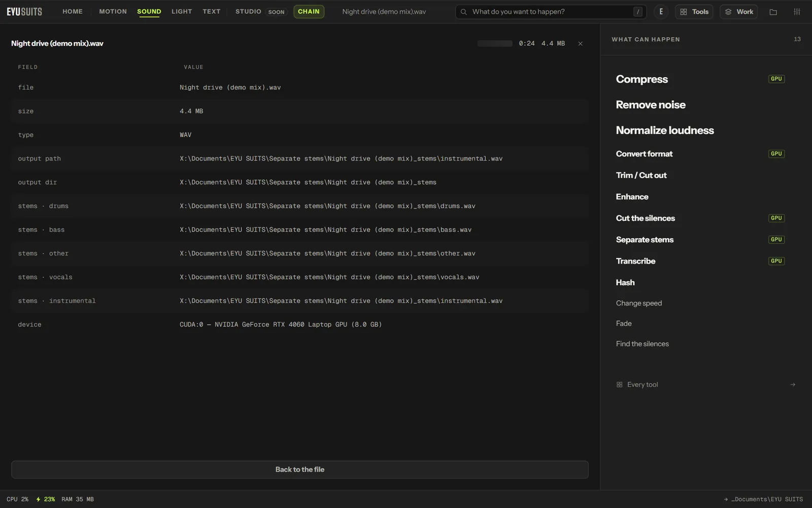Close the Night drive file panel
Viewport: 812px width, 508px height.
coord(580,44)
